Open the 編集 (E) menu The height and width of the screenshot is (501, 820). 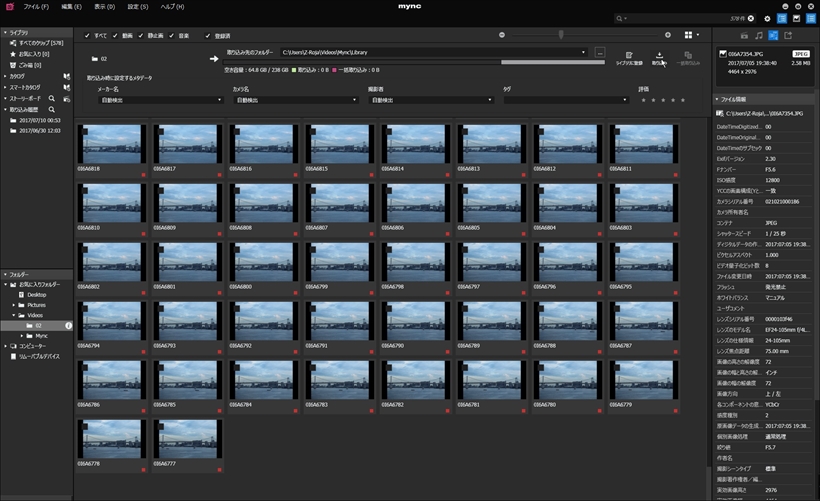[71, 7]
